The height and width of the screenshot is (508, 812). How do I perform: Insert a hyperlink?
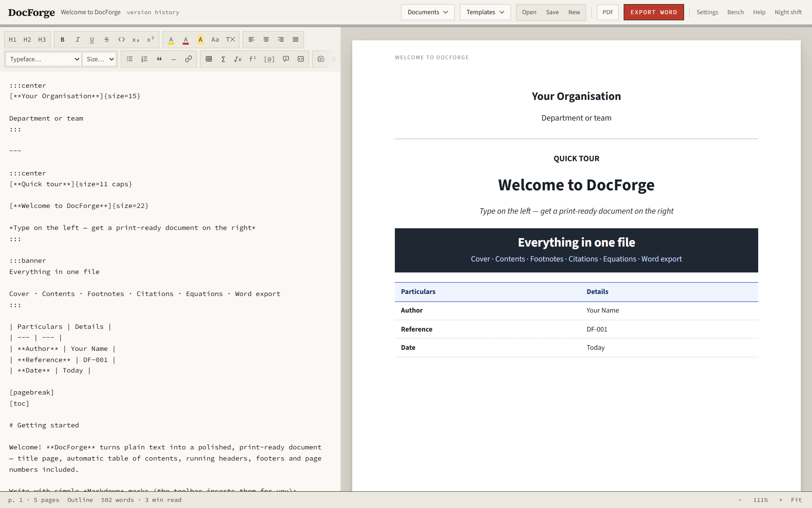pyautogui.click(x=188, y=59)
